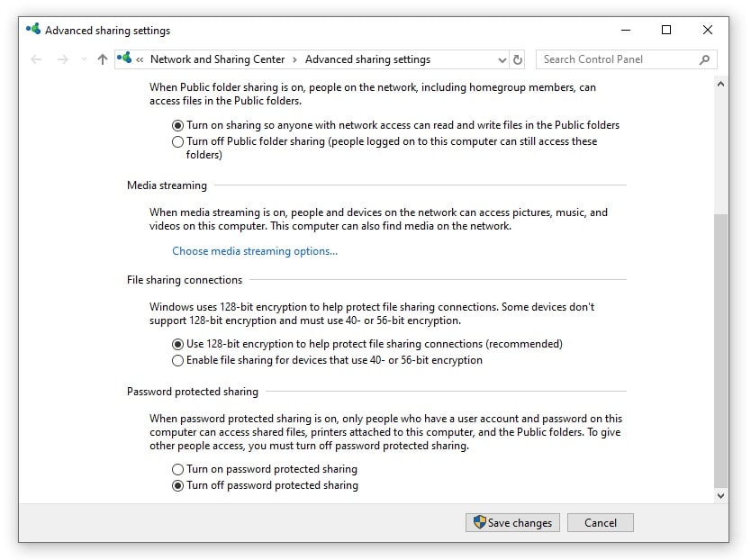Viewport: 751px width, 560px height.
Task: Select Advanced sharing settings breadcrumb
Action: 367,59
